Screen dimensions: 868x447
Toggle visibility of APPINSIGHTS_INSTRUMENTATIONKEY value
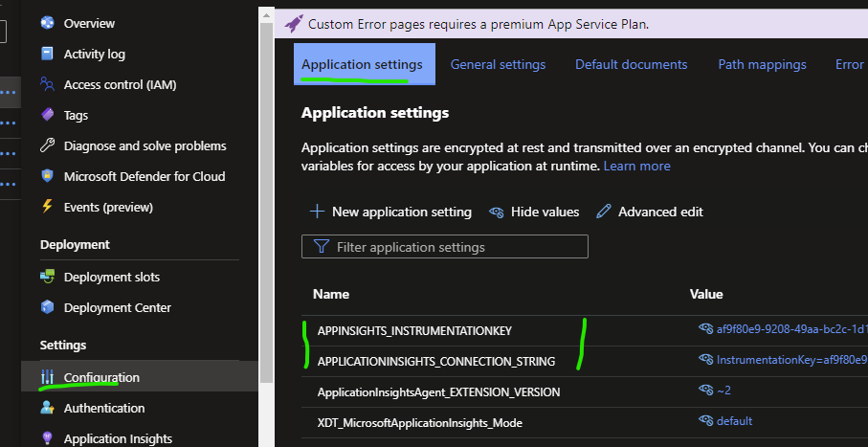pyautogui.click(x=706, y=329)
